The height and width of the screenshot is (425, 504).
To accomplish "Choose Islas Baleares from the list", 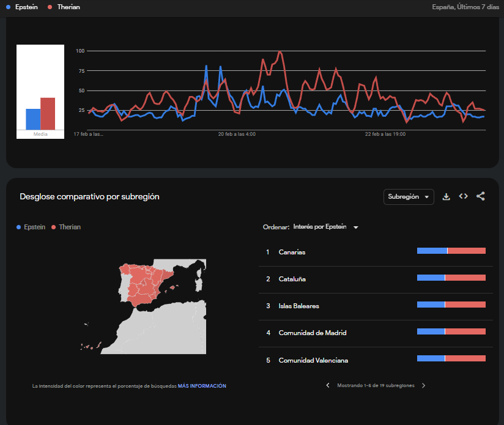I will coord(298,306).
